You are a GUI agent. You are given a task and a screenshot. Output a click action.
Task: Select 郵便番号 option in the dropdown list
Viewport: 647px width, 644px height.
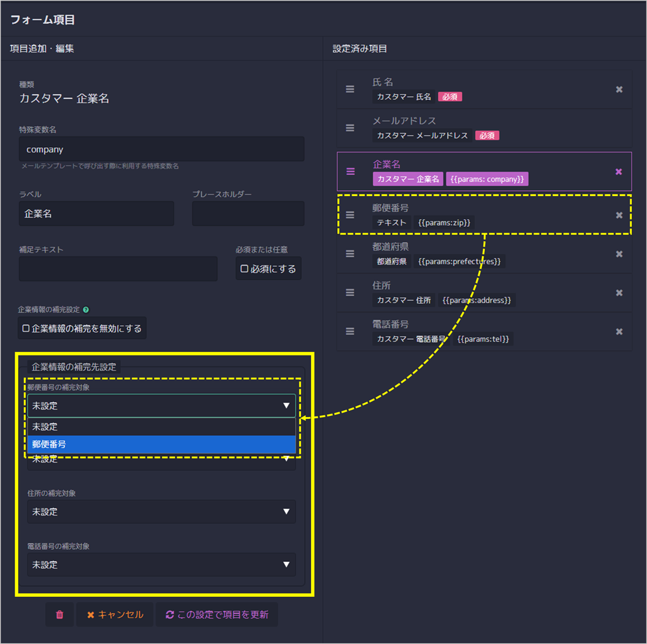162,444
